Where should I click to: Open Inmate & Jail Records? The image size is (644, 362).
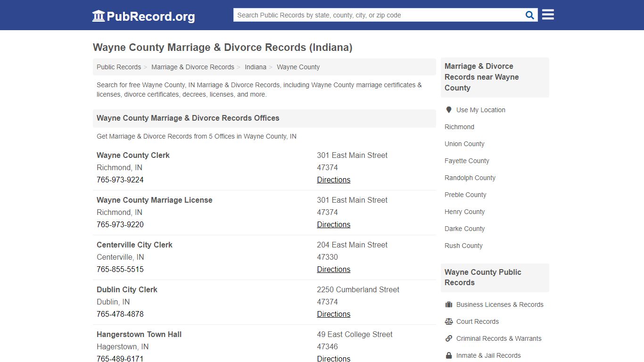pyautogui.click(x=488, y=355)
